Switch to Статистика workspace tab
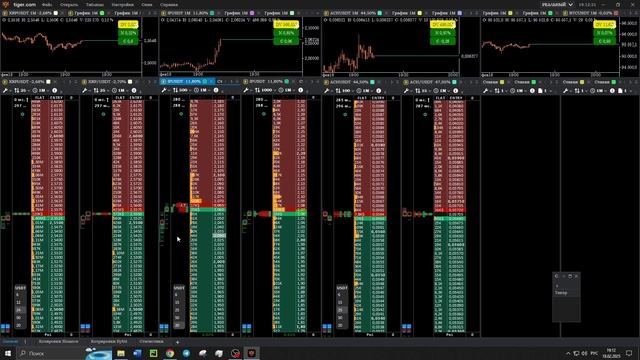Screen dimensions: 640x360 point(151,342)
